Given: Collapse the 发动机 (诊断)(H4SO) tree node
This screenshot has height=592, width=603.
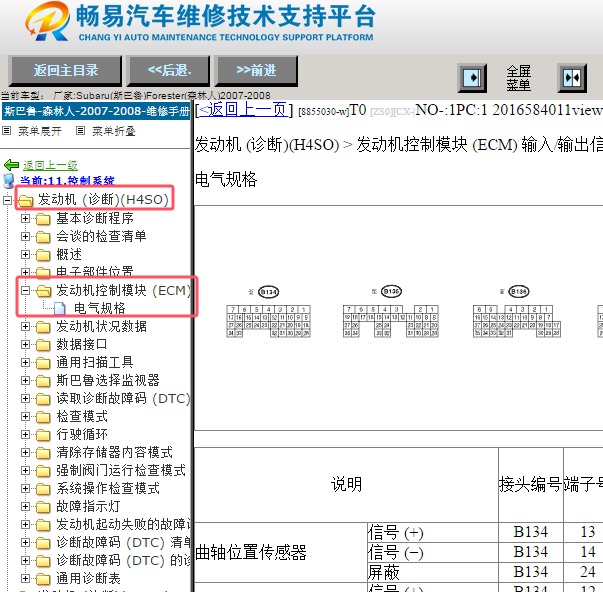Looking at the screenshot, I should click(x=7, y=200).
